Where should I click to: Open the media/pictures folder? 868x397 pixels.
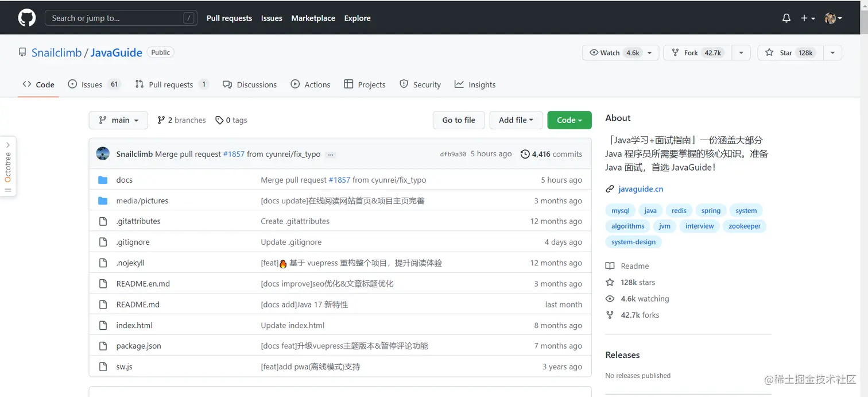click(142, 201)
